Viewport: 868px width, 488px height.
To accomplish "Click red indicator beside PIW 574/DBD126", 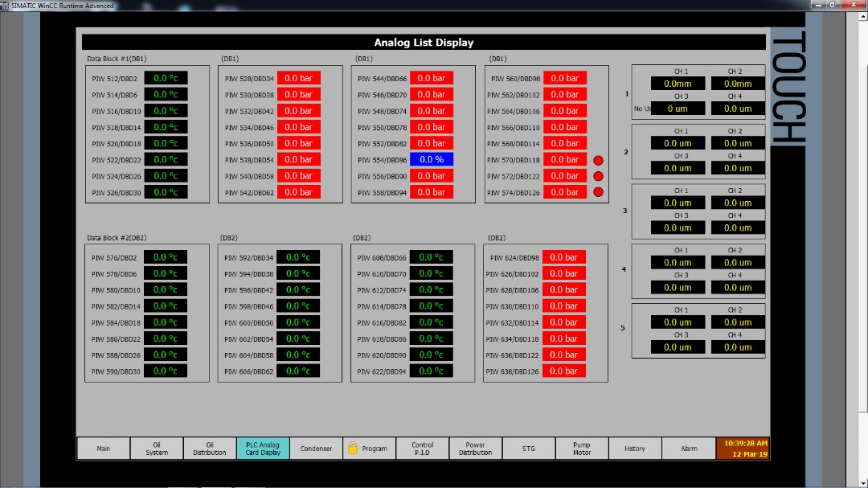I will tap(598, 192).
